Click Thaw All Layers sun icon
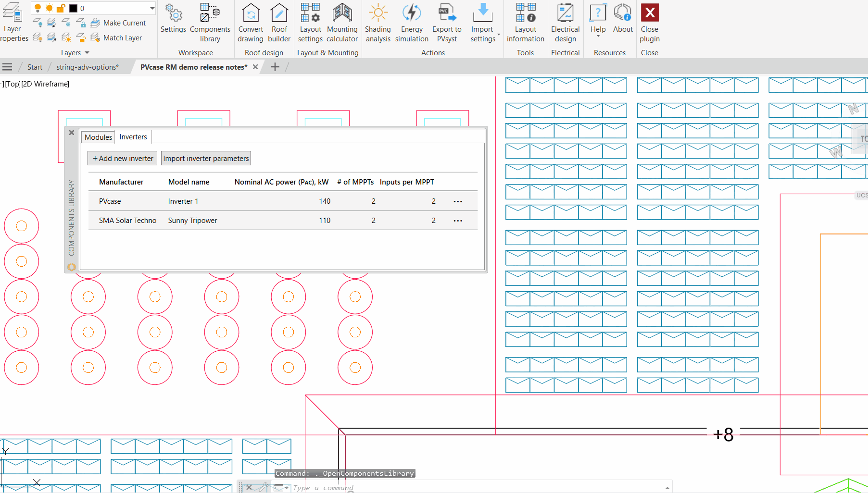Screen dimensions: 868x493 pyautogui.click(x=66, y=37)
